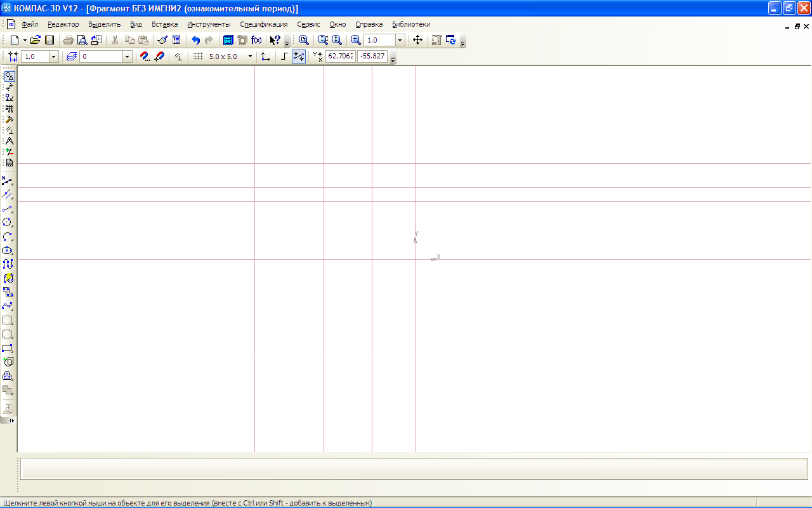Toggle the grid display icon

(198, 57)
